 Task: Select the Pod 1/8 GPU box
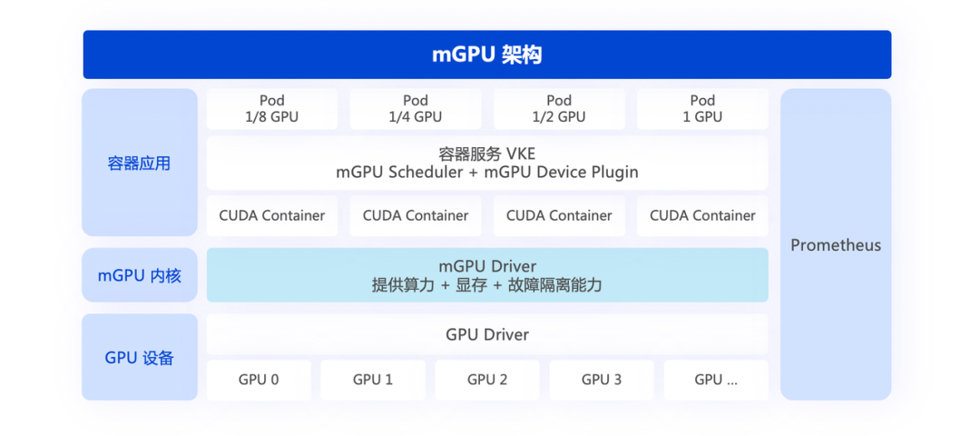[x=272, y=109]
